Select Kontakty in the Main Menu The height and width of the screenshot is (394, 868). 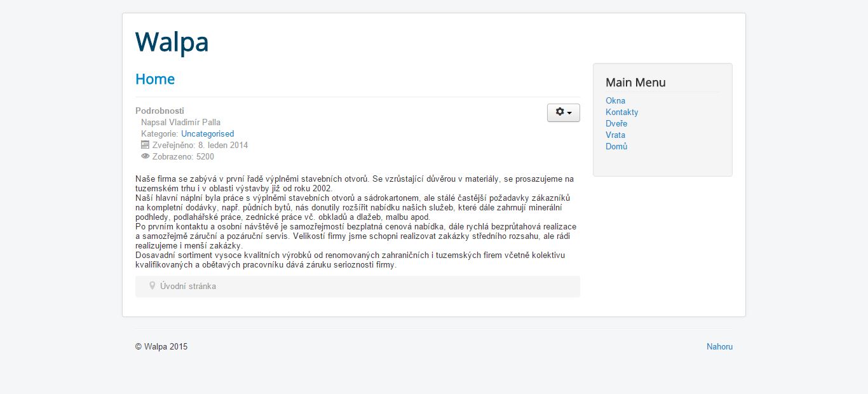coord(621,112)
